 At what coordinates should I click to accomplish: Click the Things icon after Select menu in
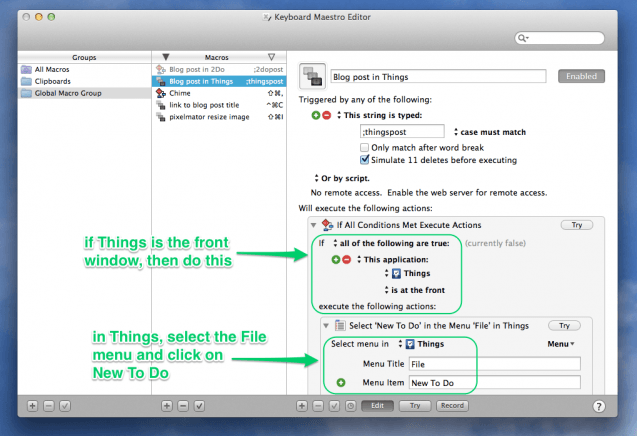point(410,344)
